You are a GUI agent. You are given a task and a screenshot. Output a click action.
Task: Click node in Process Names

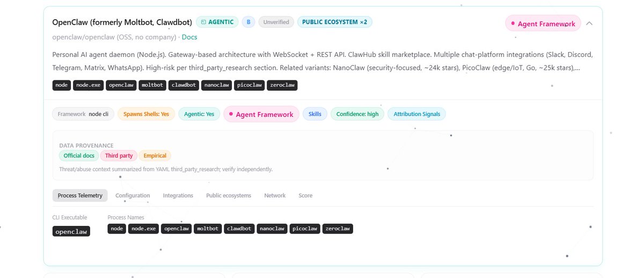pyautogui.click(x=117, y=229)
